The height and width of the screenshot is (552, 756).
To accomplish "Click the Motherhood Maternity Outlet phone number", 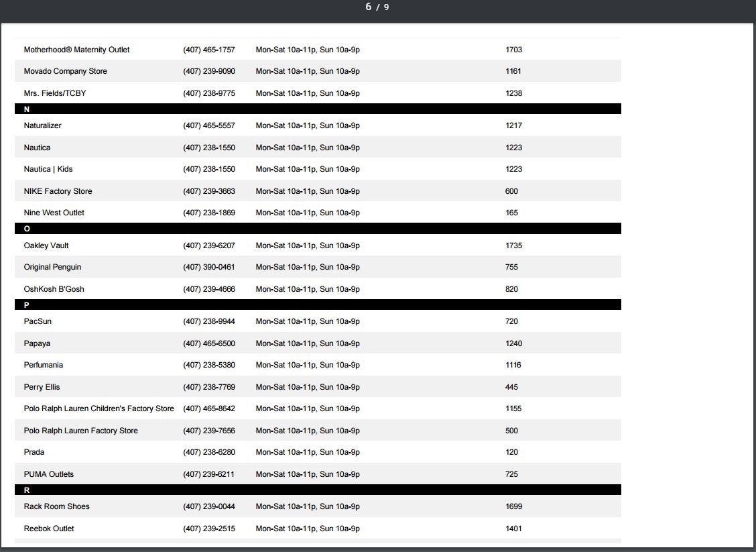I will pos(208,50).
